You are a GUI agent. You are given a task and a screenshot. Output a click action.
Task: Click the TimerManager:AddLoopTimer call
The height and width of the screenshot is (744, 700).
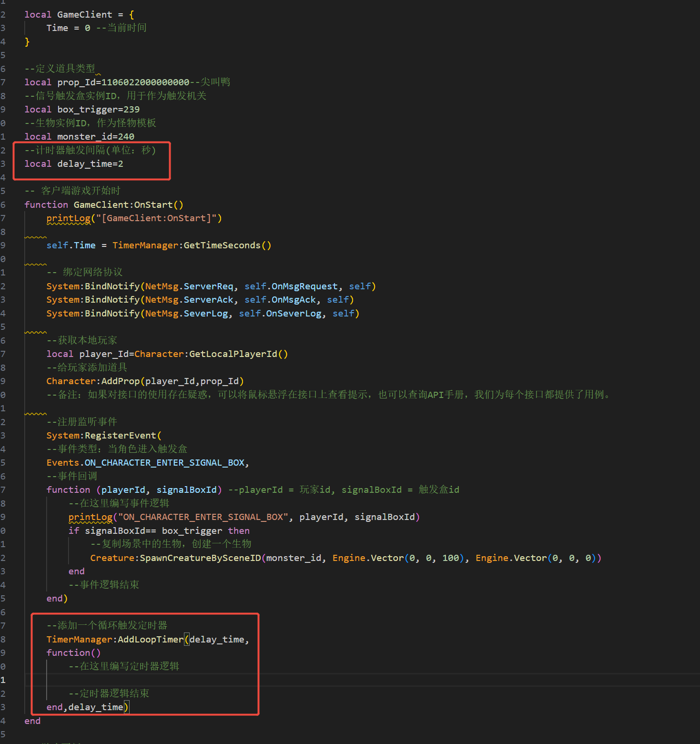(114, 640)
